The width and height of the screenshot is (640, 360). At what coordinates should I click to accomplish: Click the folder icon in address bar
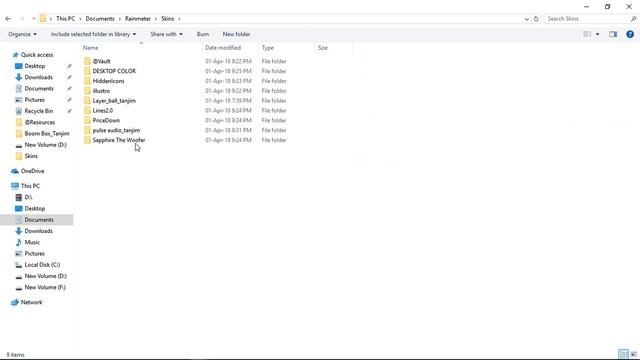coord(43,19)
